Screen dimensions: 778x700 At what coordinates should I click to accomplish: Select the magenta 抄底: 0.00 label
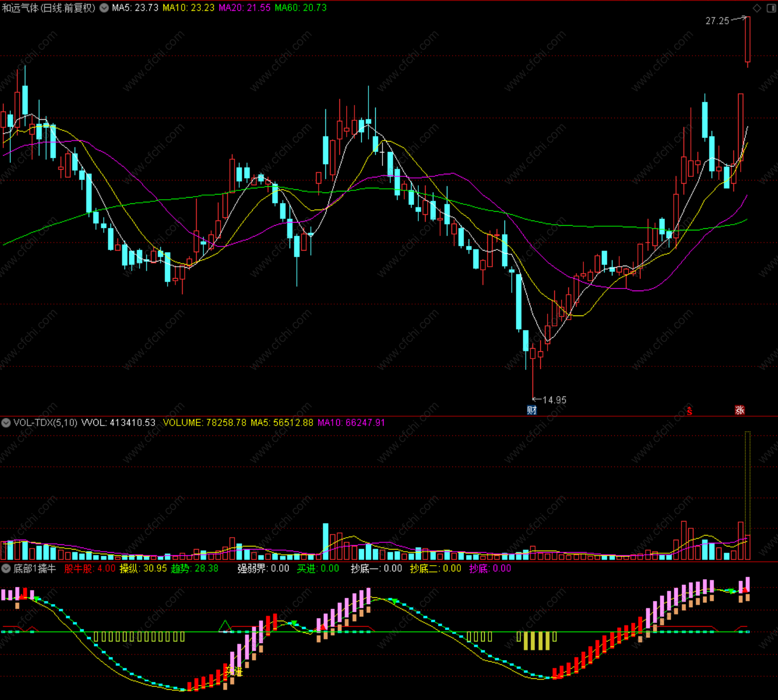coord(490,569)
